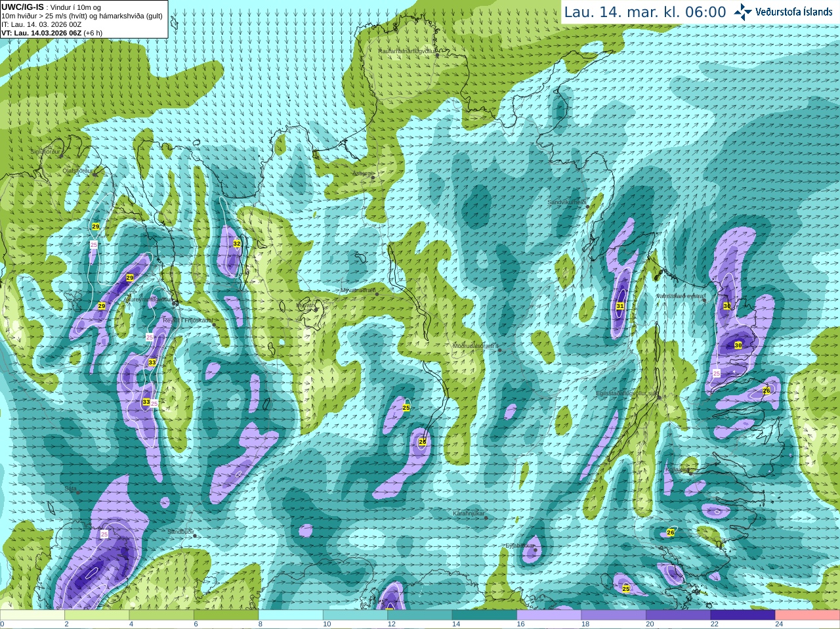Pick the 16–18 m/s light purple legend swatch
840x629 pixels.
pyautogui.click(x=549, y=615)
